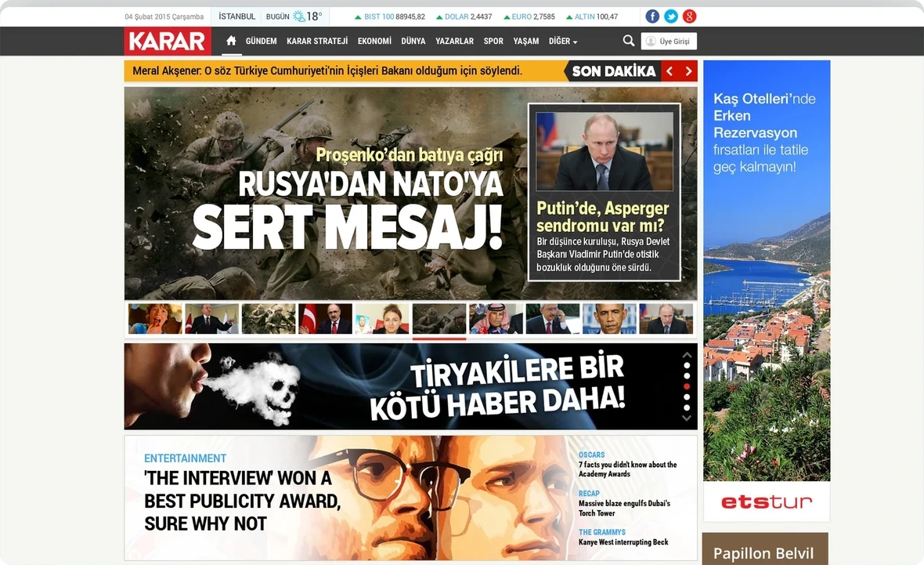This screenshot has width=924, height=565.
Task: Select the active underlined soldiers thumbnail
Action: click(439, 319)
